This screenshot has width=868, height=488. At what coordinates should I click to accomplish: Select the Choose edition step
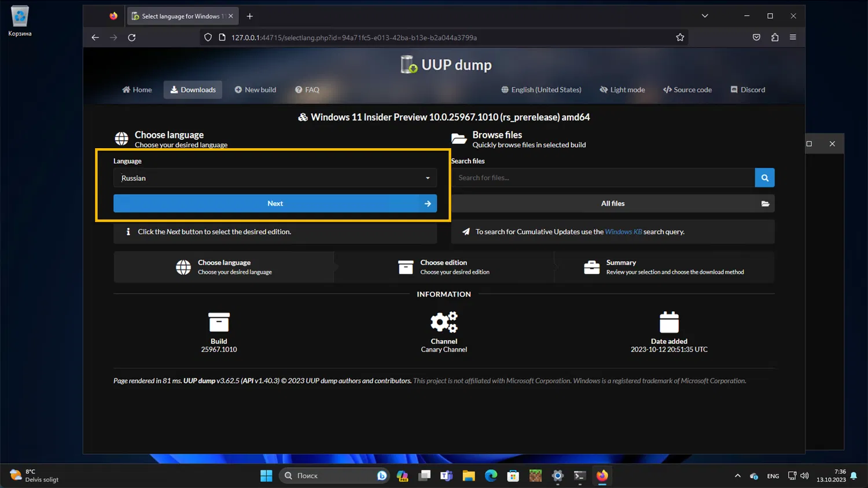coord(444,267)
